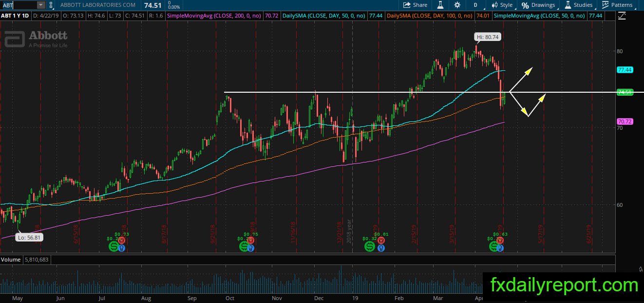This screenshot has height=303, width=644.
Task: Click the cyan 77.44 price bubble on axis
Action: pyautogui.click(x=624, y=70)
